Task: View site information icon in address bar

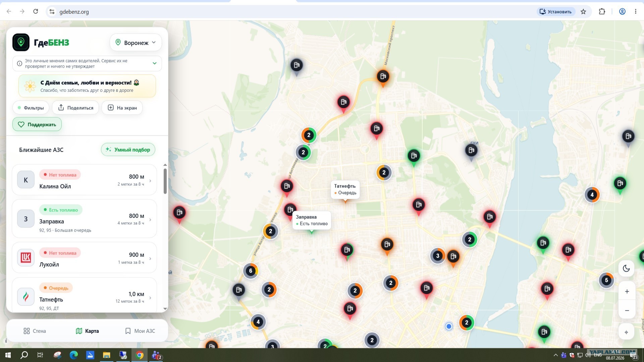Action: (x=52, y=11)
